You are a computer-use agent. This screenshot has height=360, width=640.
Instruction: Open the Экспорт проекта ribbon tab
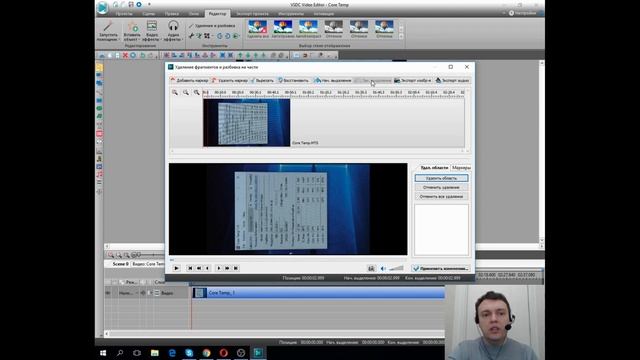click(x=252, y=13)
